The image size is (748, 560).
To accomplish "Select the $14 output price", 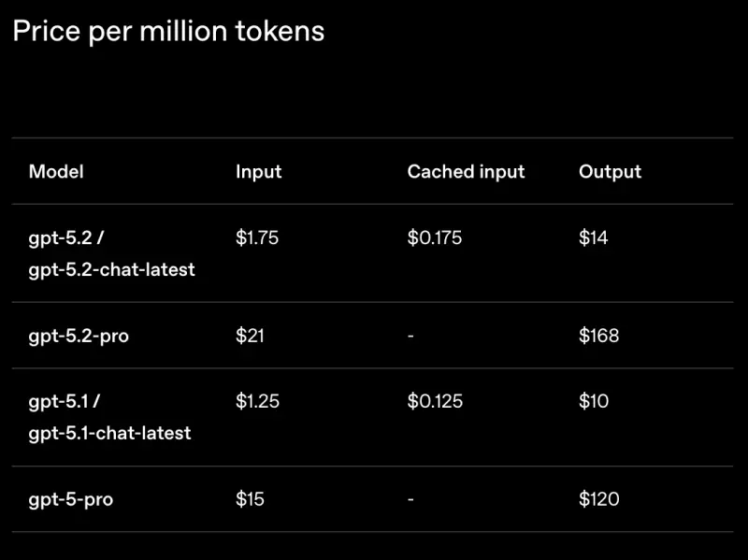I will [593, 237].
